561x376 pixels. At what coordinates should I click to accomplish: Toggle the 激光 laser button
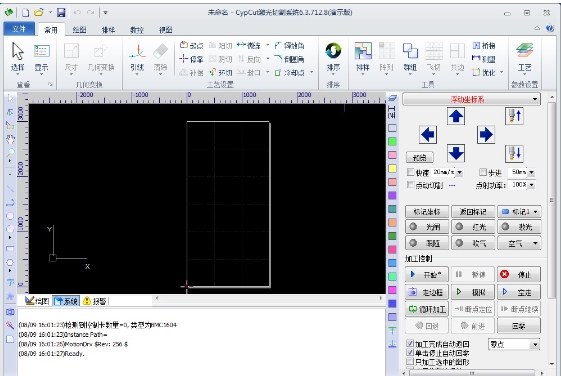519,227
